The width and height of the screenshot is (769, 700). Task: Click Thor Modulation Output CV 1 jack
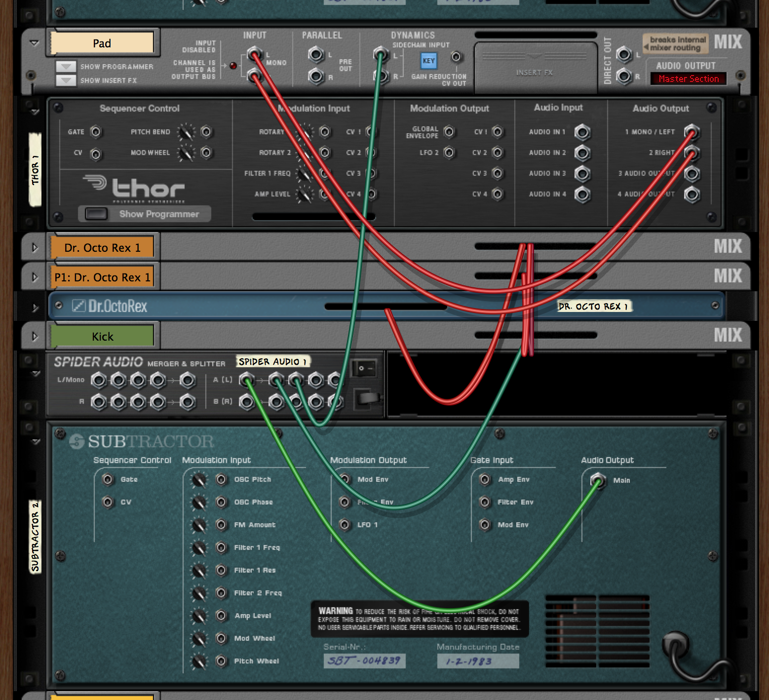(x=497, y=132)
